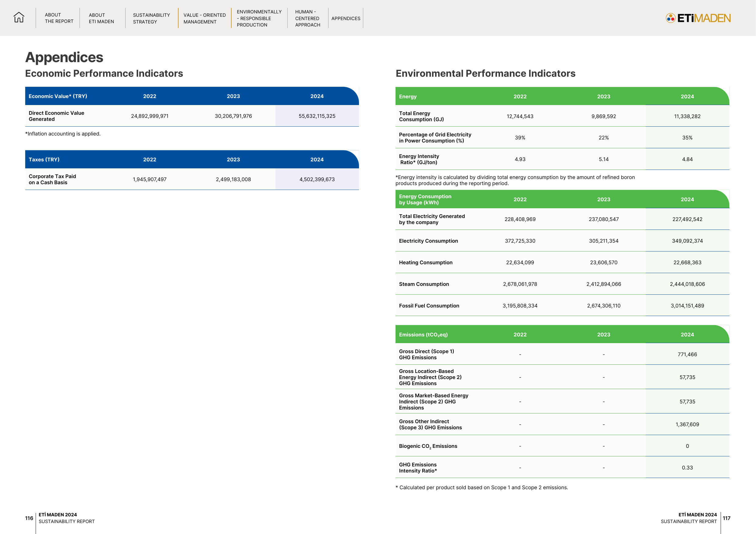Image resolution: width=756 pixels, height=534 pixels.
Task: Click Total Energy Consumption (GJ) label
Action: click(x=421, y=116)
